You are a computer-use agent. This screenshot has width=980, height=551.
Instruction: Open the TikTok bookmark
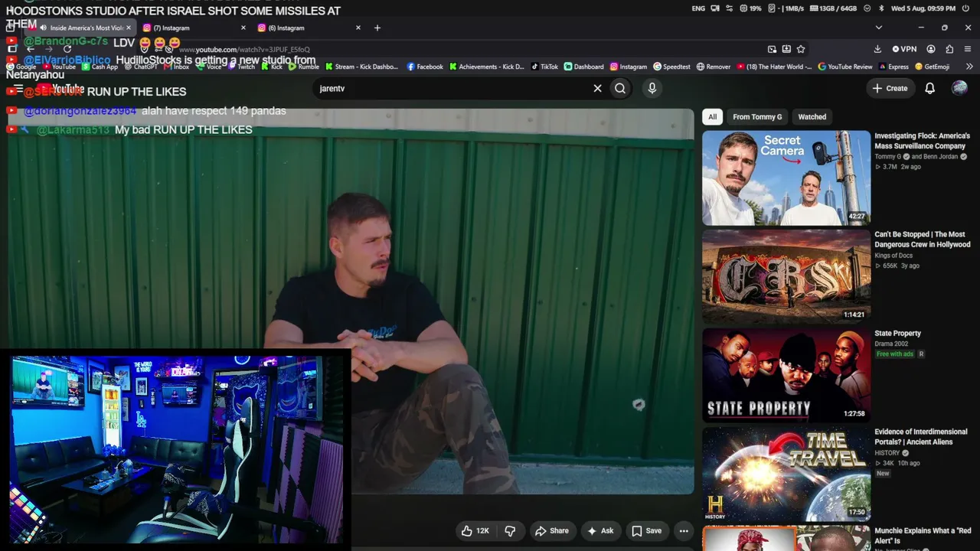pyautogui.click(x=544, y=67)
